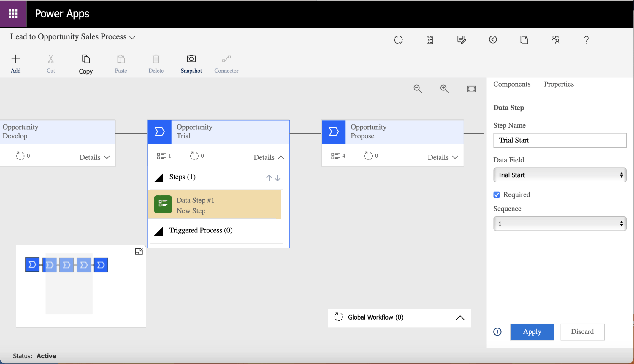Zoom out on the canvas
Viewport: 634px width, 364px height.
pos(418,89)
